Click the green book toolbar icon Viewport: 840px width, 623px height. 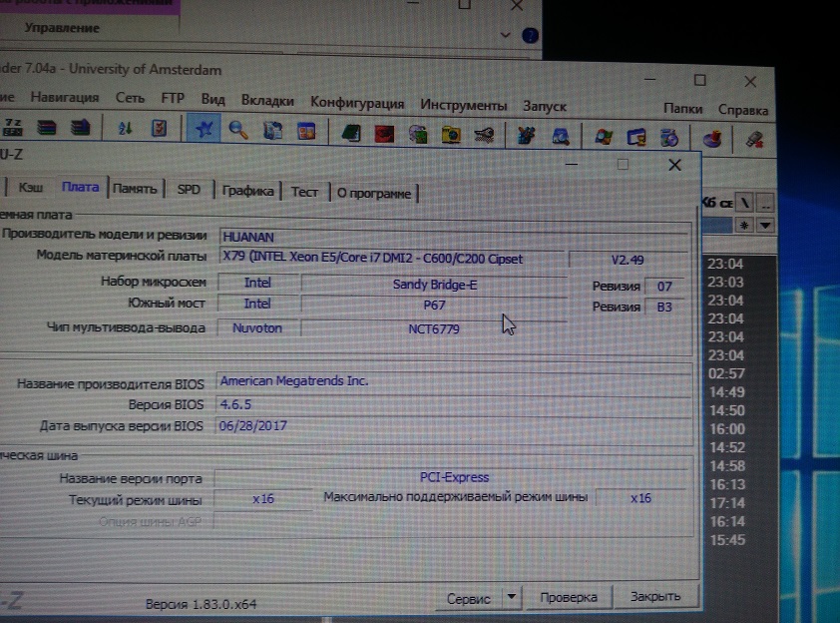[351, 133]
